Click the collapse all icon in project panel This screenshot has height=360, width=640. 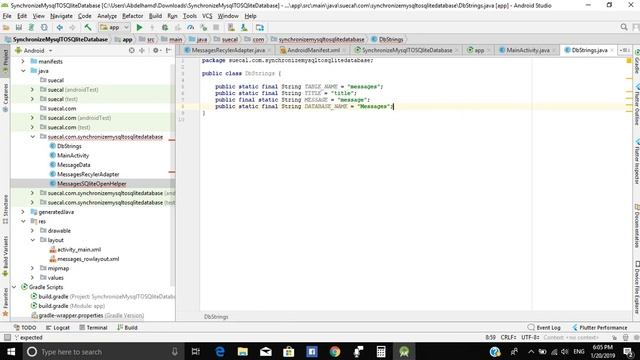point(142,51)
